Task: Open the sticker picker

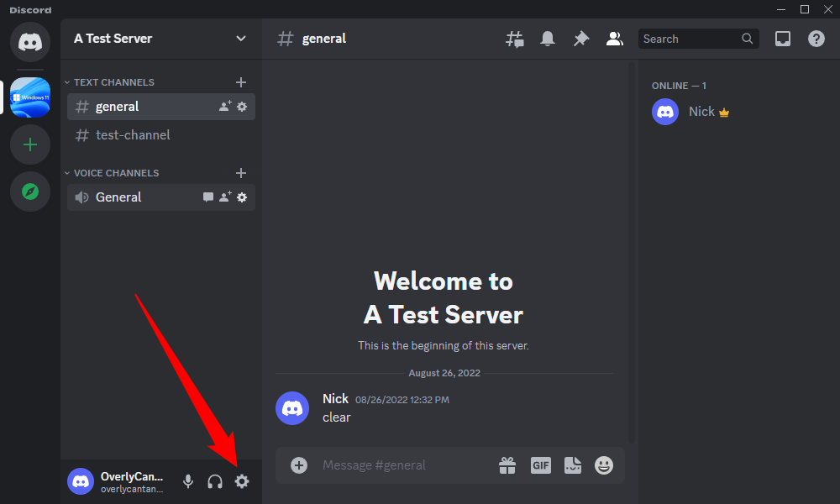Action: (x=573, y=465)
